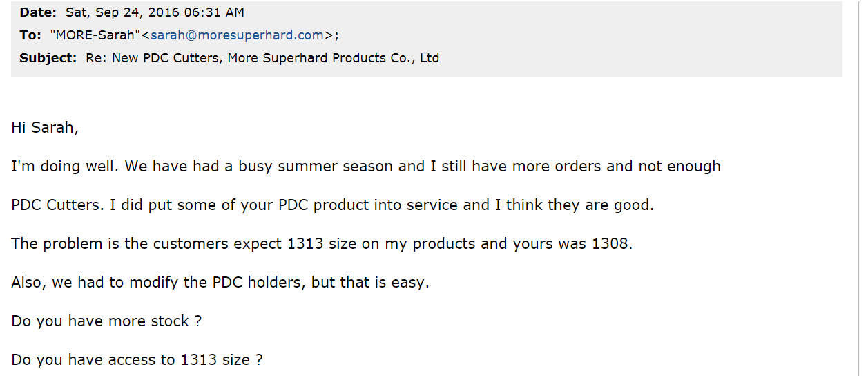Click the line starting "PDC Cutters. I did put"
The height and width of the screenshot is (376, 868).
click(332, 205)
